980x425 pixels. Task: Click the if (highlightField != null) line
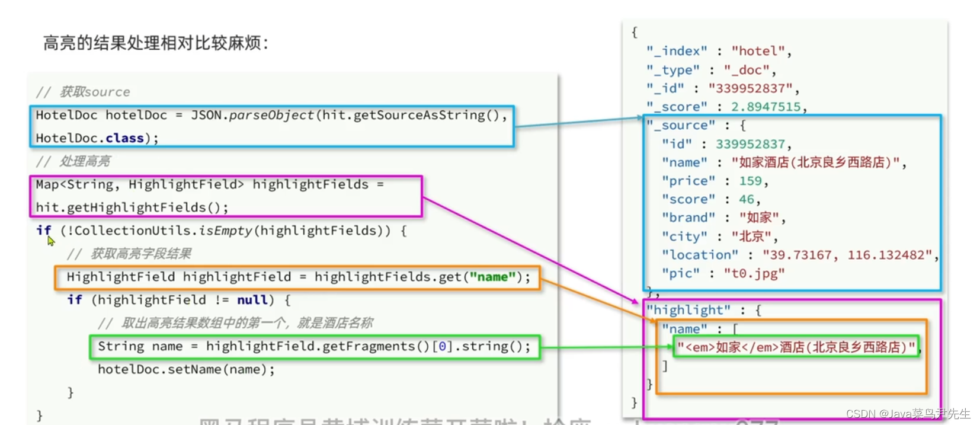[179, 300]
